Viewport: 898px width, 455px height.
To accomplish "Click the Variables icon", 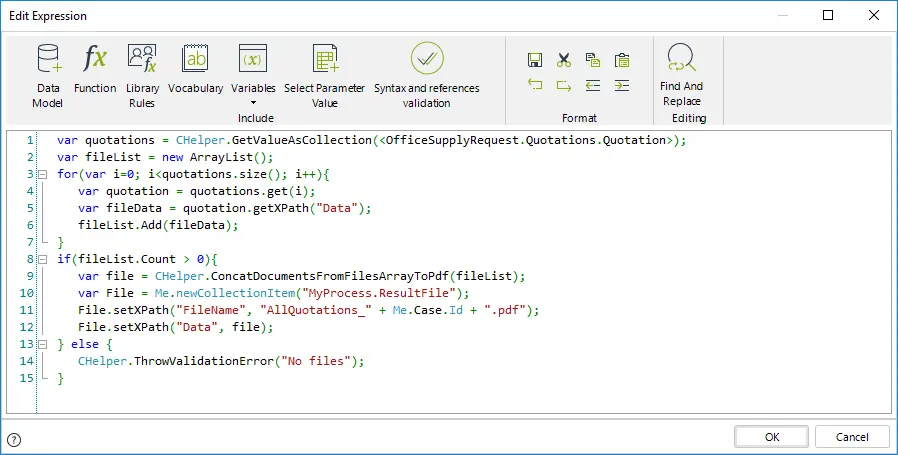I will pos(253,58).
